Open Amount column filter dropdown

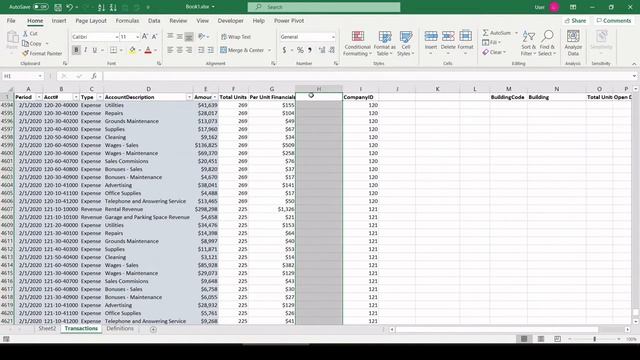215,97
